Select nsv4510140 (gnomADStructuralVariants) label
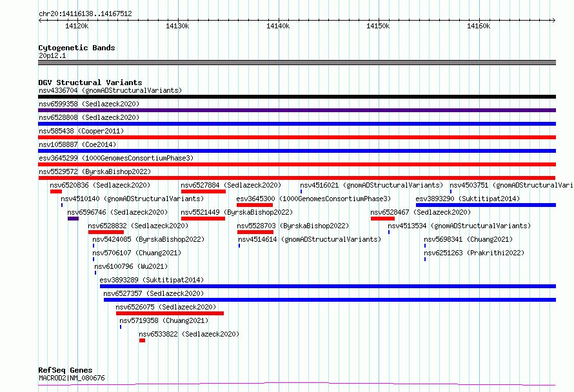Screen dimensions: 574x392 [132, 199]
